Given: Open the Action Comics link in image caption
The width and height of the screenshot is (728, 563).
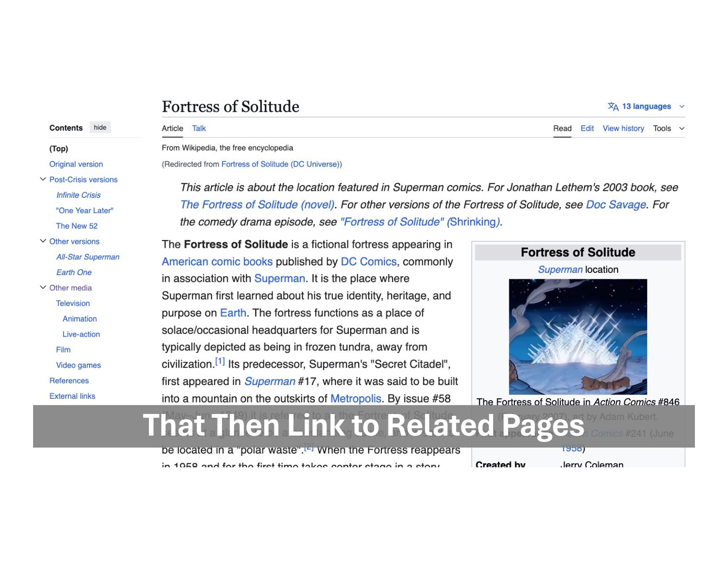Looking at the screenshot, I should (624, 402).
